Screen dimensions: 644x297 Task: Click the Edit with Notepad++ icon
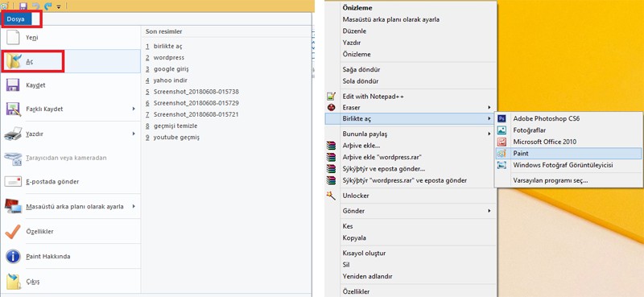click(331, 97)
